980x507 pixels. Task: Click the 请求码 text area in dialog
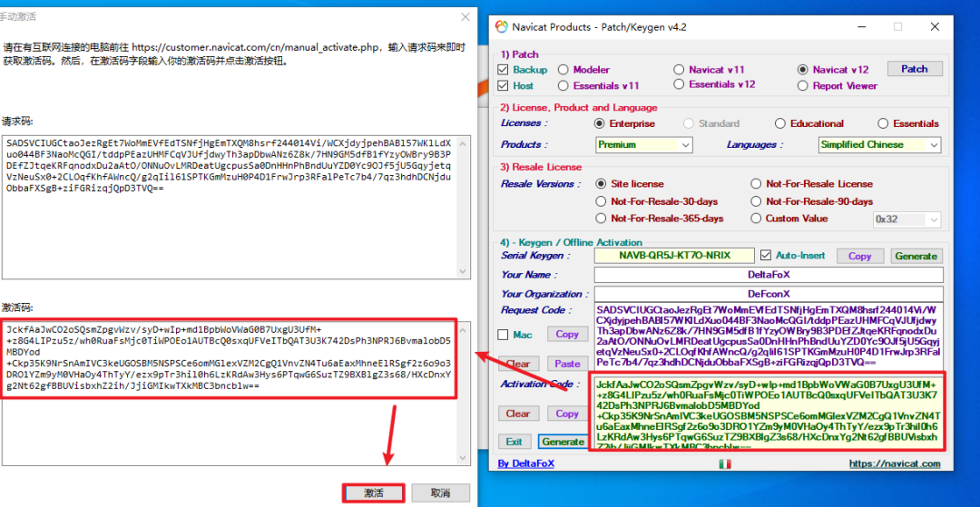coord(235,207)
